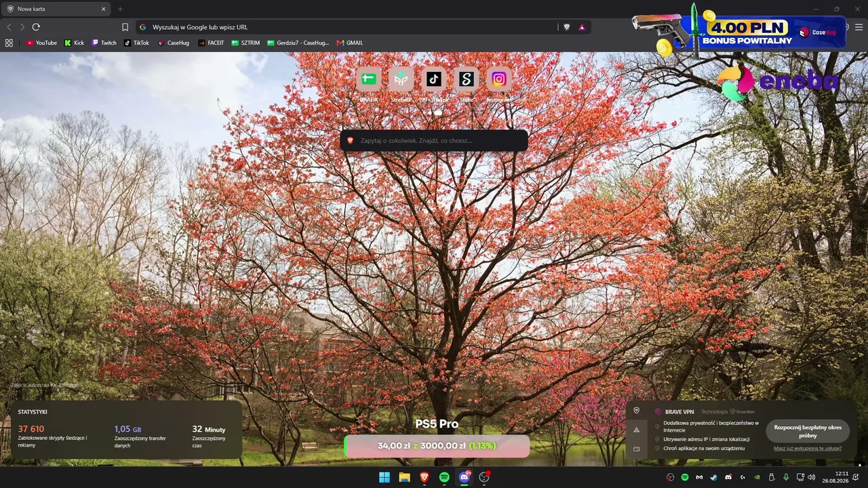Open Windows Start menu
This screenshot has height=488, width=868.
[384, 477]
